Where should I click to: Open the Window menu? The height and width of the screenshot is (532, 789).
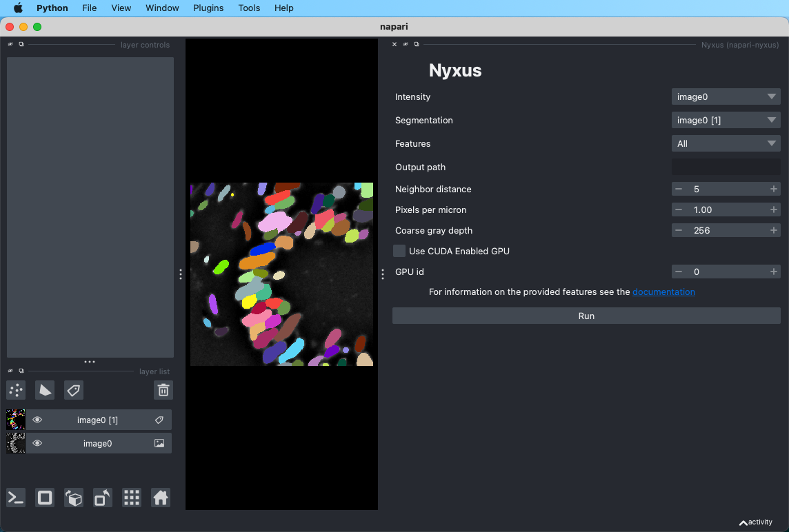point(162,8)
